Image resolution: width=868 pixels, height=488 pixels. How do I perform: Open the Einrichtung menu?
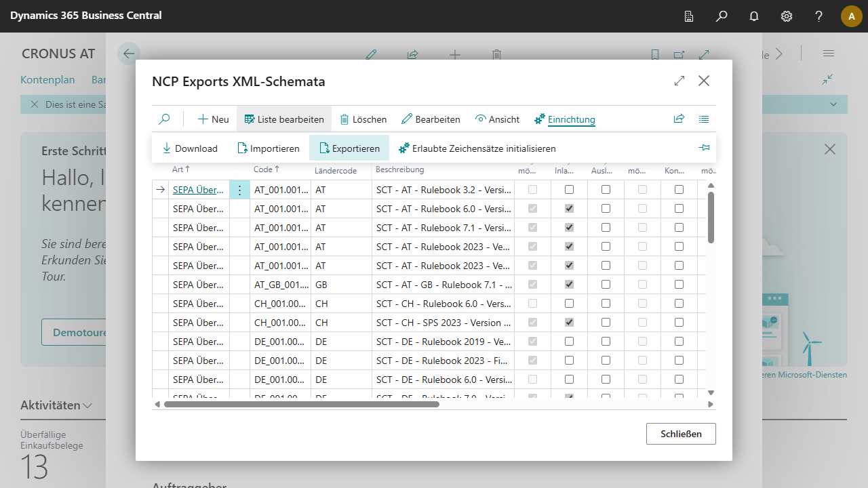coord(564,119)
